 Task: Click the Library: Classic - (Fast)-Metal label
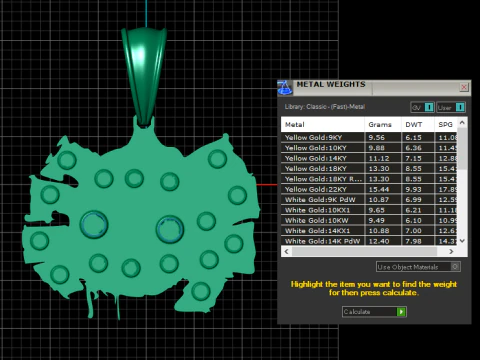click(325, 107)
